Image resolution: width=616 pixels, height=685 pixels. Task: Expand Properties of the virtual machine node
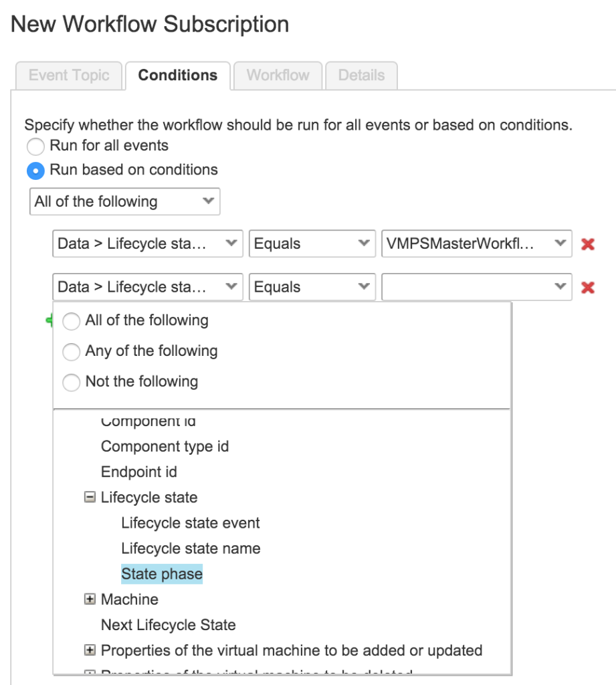click(x=90, y=650)
